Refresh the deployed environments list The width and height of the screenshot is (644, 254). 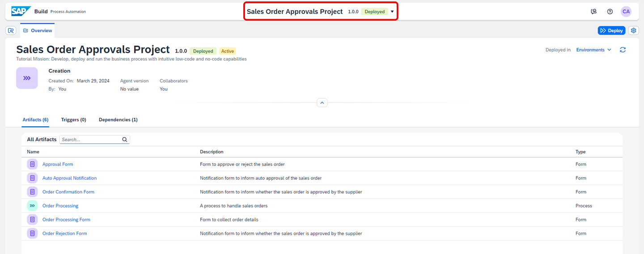(x=623, y=50)
